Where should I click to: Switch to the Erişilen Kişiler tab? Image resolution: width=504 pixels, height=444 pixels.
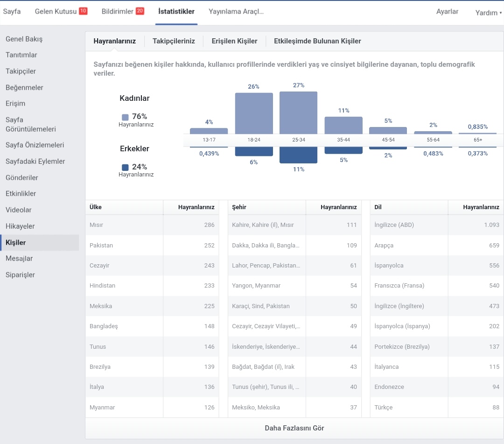(x=234, y=41)
